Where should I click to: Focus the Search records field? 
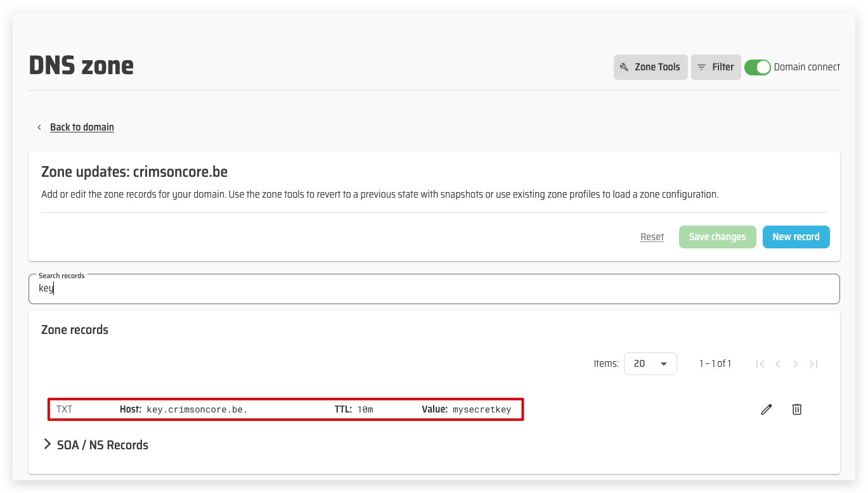[x=434, y=289]
